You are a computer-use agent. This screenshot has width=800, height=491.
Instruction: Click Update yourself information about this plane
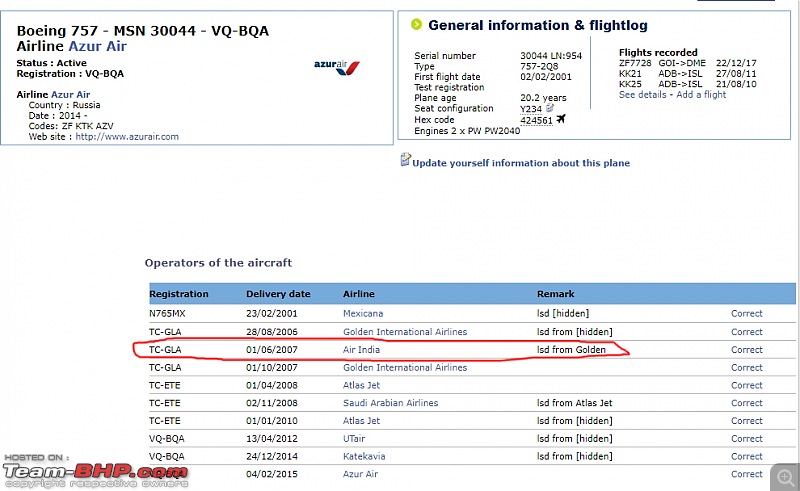click(x=521, y=163)
